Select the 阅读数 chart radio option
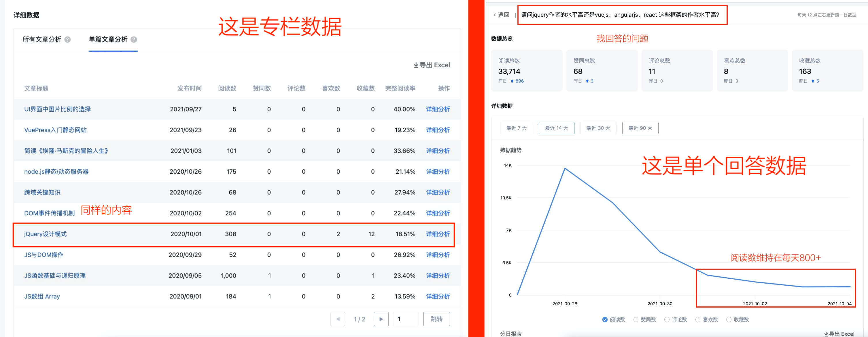Image resolution: width=868 pixels, height=337 pixels. [605, 319]
